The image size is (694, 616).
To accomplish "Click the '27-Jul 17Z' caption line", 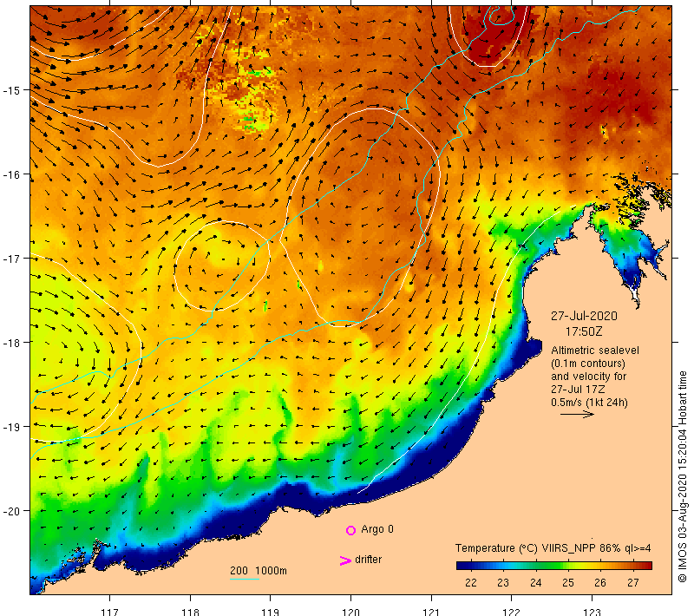I will coord(577,389).
